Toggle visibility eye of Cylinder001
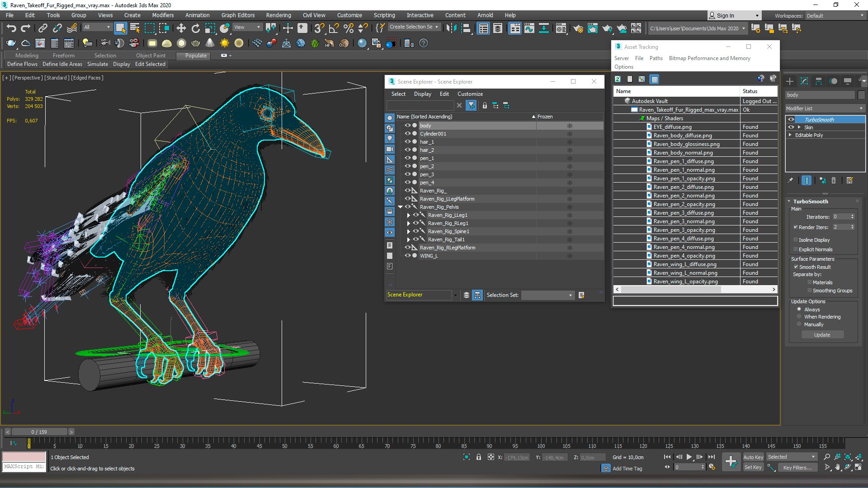 407,134
